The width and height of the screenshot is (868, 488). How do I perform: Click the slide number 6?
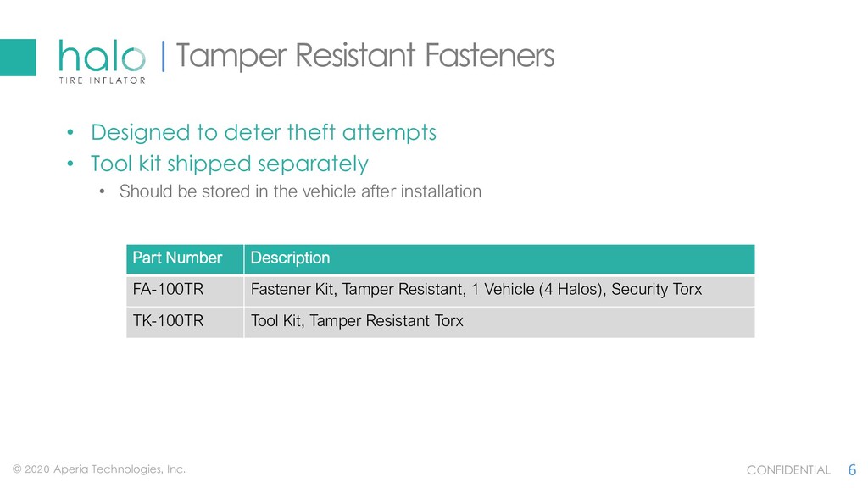852,470
